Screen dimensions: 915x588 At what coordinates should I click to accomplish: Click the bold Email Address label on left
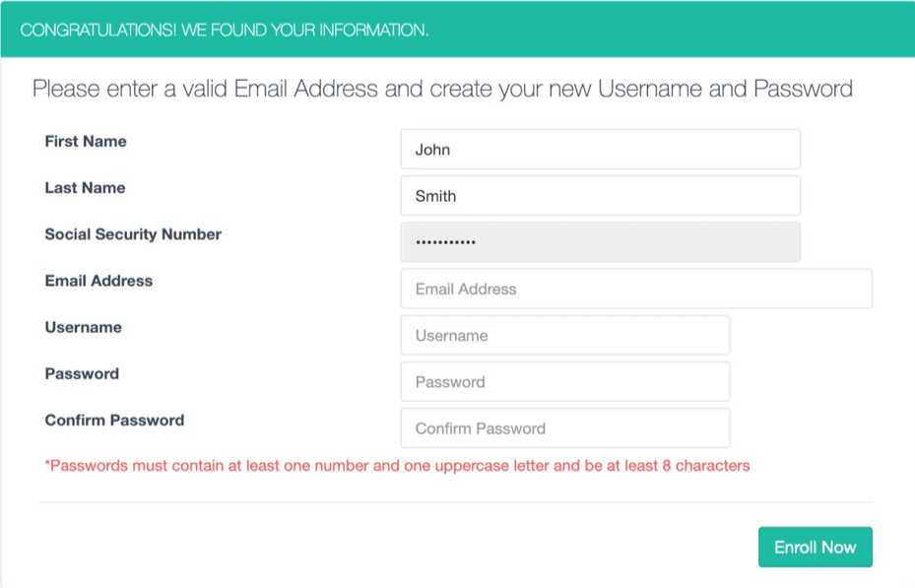(98, 281)
